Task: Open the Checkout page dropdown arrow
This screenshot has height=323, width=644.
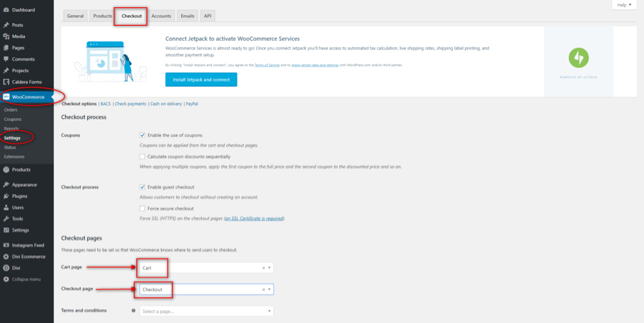Action: point(269,289)
